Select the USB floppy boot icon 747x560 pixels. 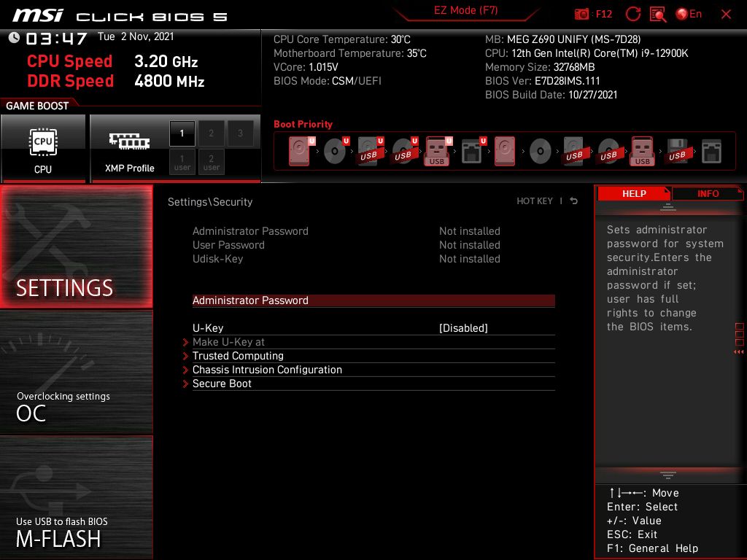point(677,151)
